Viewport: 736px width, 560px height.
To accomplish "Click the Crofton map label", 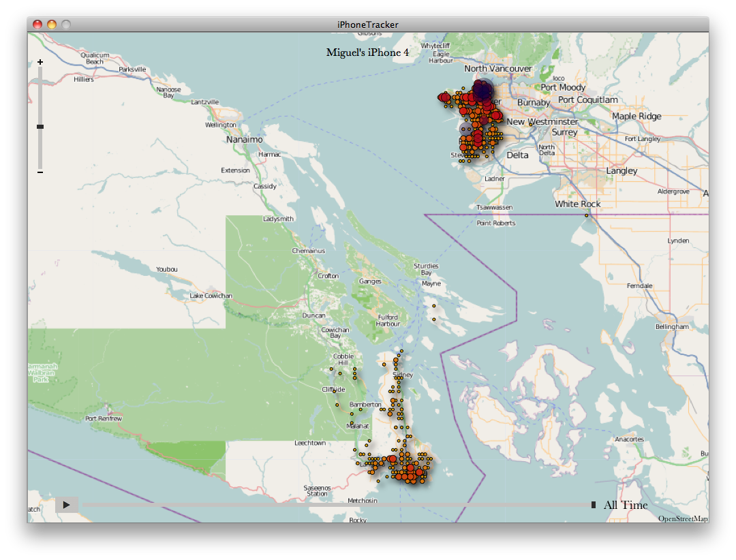I will (x=328, y=276).
